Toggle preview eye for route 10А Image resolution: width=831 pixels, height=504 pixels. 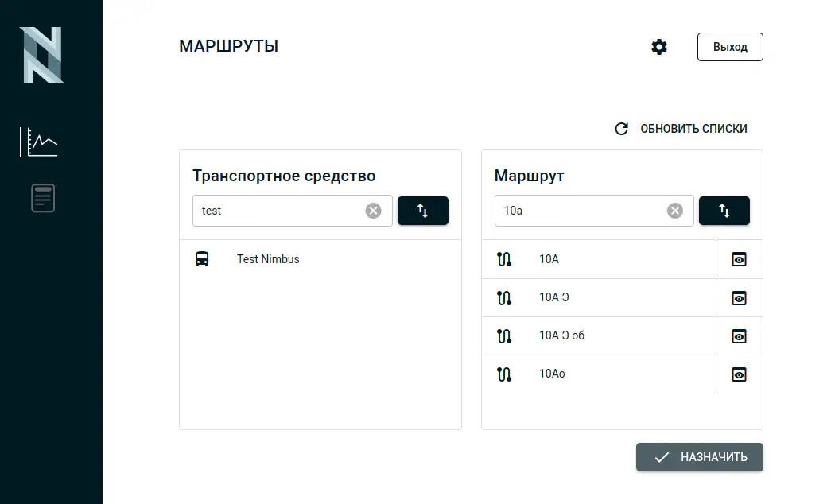[739, 259]
